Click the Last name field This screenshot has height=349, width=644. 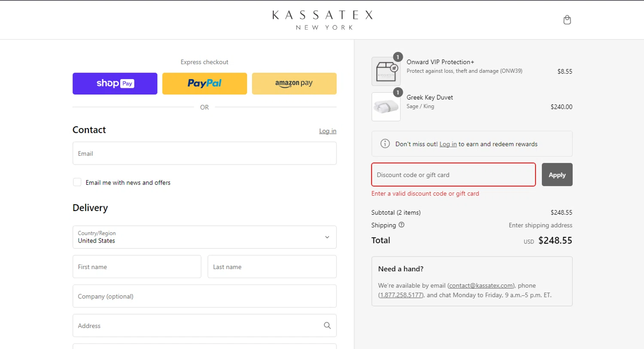[x=272, y=266]
